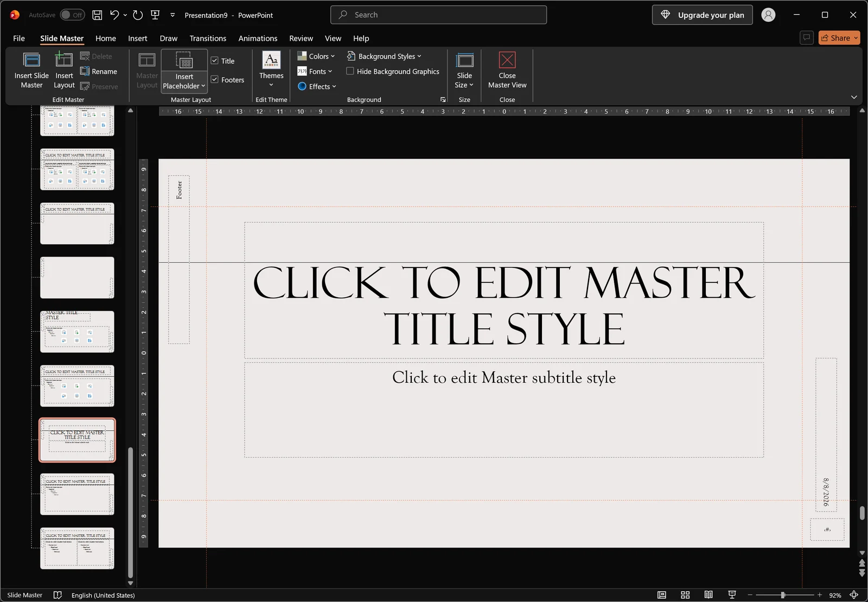
Task: Switch to Reading View
Action: pos(709,595)
